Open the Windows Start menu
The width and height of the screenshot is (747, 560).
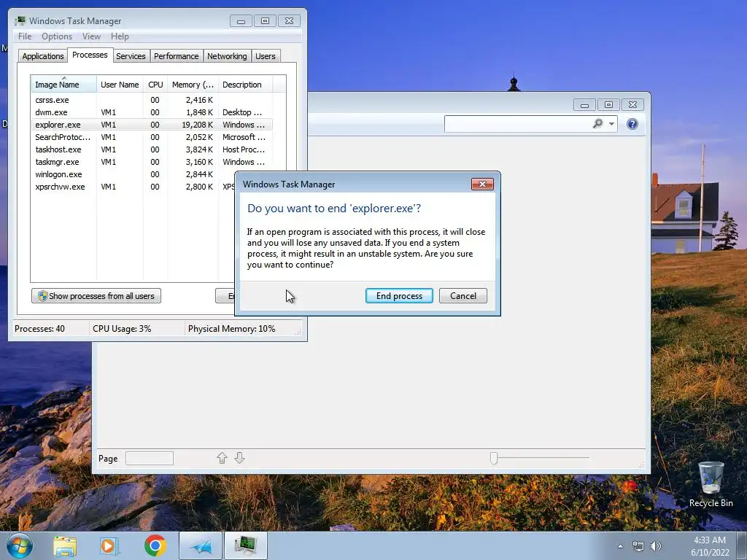pos(20,545)
